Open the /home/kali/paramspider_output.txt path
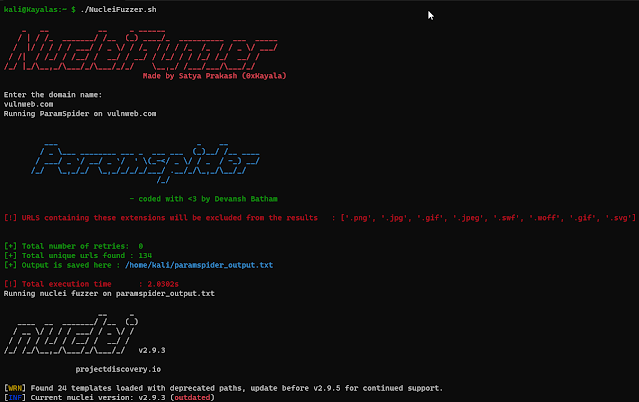 coord(199,265)
